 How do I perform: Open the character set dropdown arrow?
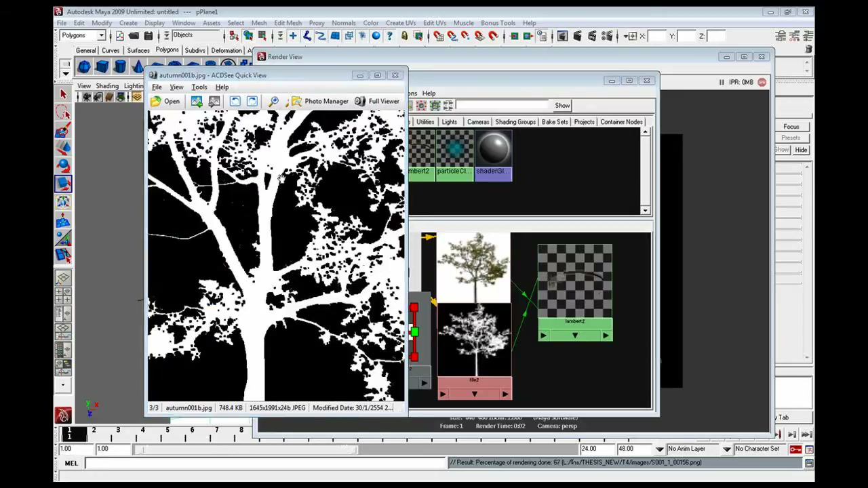point(727,449)
